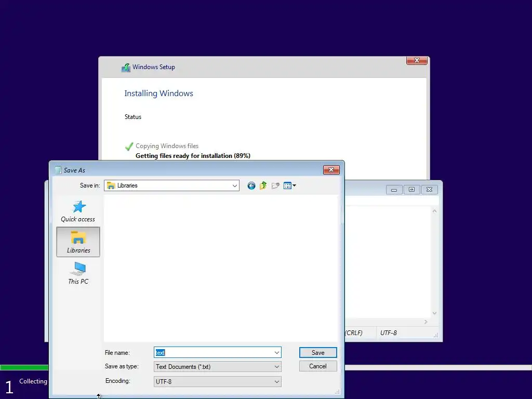Select This PC in the places bar
This screenshot has width=532, height=399.
click(78, 273)
